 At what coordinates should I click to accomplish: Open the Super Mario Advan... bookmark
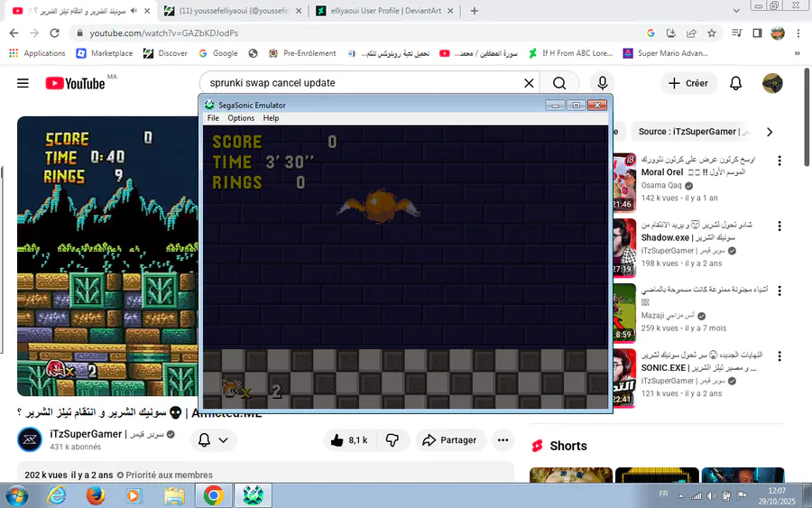666,53
